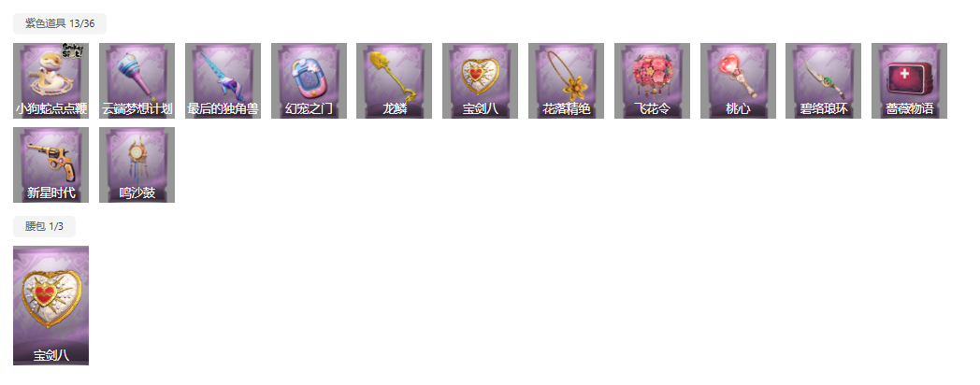Click the 宝剑八 caption on the large card

50,356
